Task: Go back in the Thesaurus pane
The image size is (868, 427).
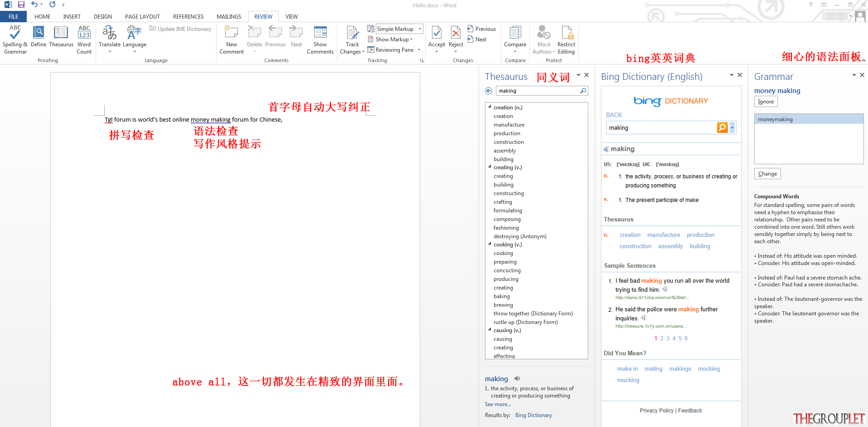Action: [x=489, y=91]
